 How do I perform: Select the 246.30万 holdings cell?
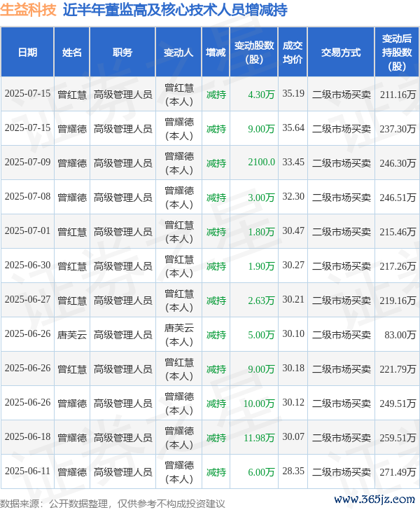coord(398,163)
